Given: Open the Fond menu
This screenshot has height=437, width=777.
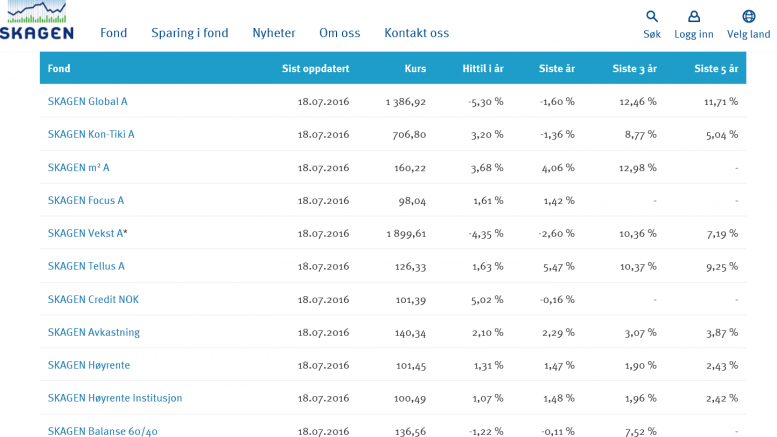Looking at the screenshot, I should (x=113, y=33).
